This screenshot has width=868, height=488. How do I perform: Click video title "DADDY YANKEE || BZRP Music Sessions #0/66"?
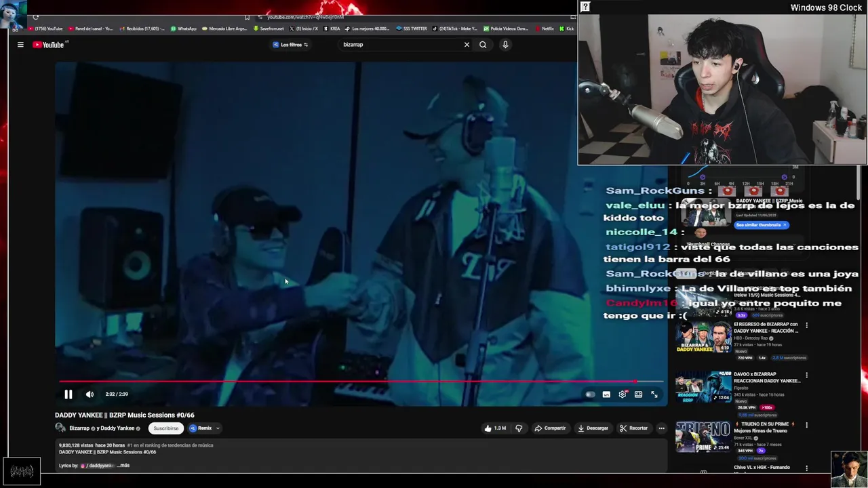[x=125, y=415]
